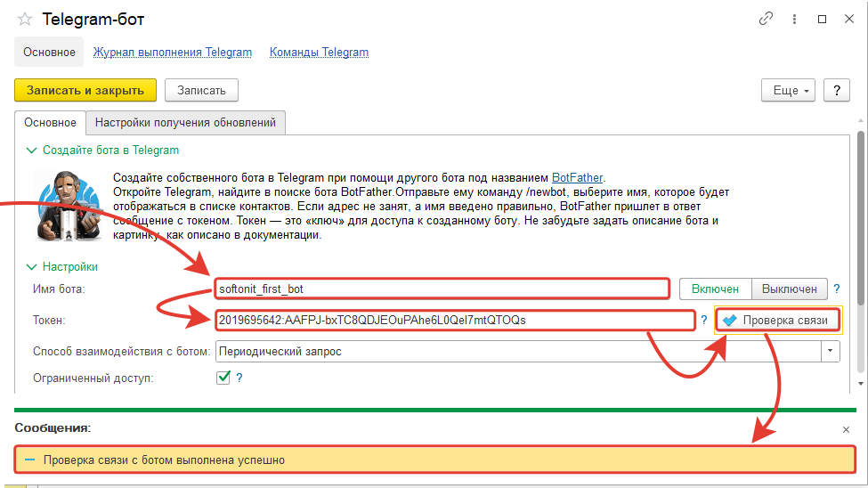Open Журнал выполнения Telegram link
Screen dimensions: 868x488
[x=173, y=53]
